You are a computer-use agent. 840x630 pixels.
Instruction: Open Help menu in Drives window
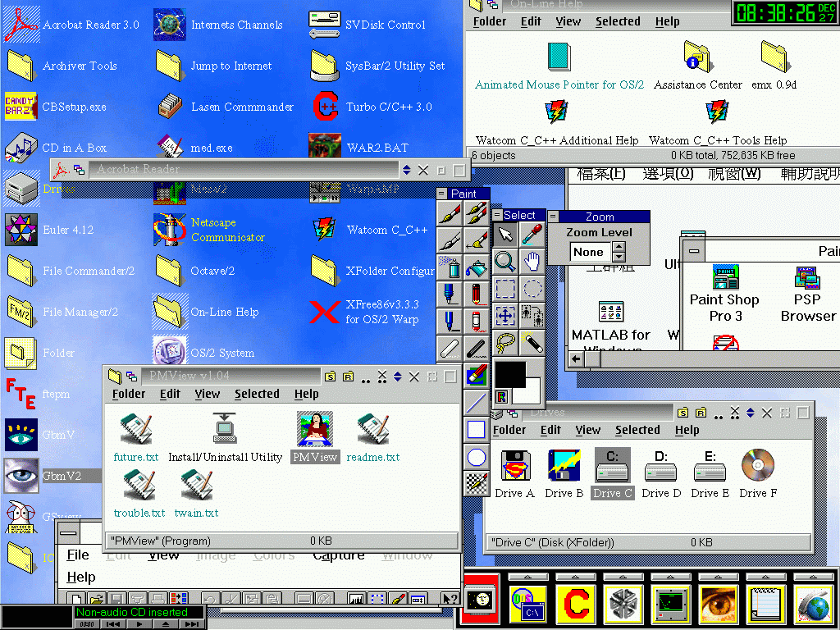tap(687, 430)
